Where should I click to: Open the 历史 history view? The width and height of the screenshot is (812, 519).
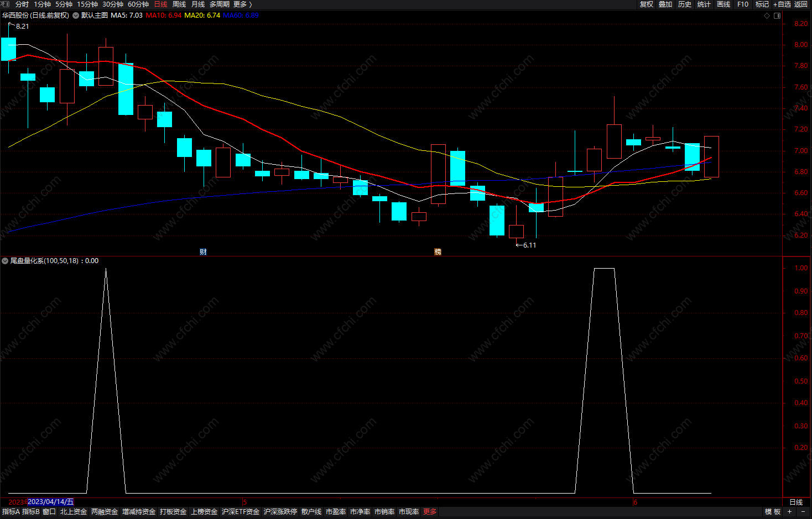pos(685,4)
